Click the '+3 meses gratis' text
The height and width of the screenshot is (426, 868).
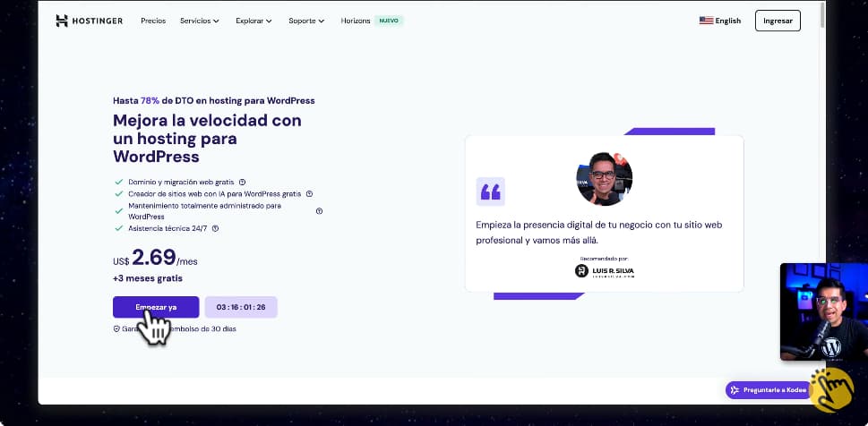(x=147, y=278)
